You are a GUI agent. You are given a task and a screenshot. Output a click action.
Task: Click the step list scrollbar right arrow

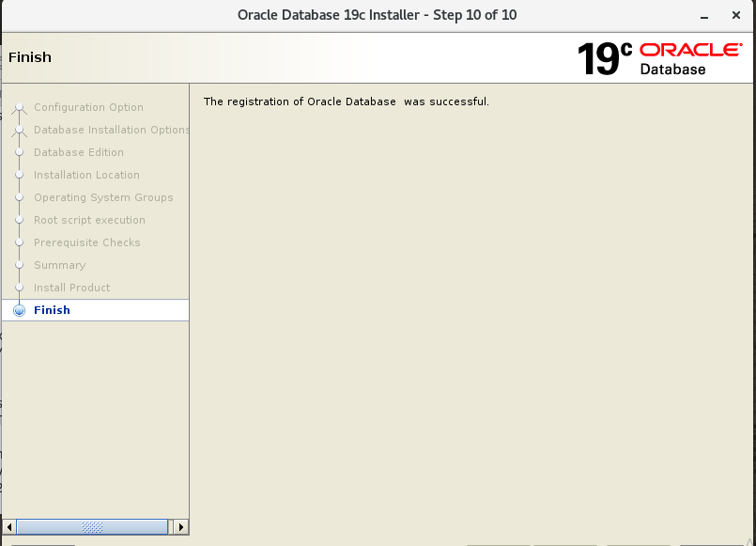[181, 526]
